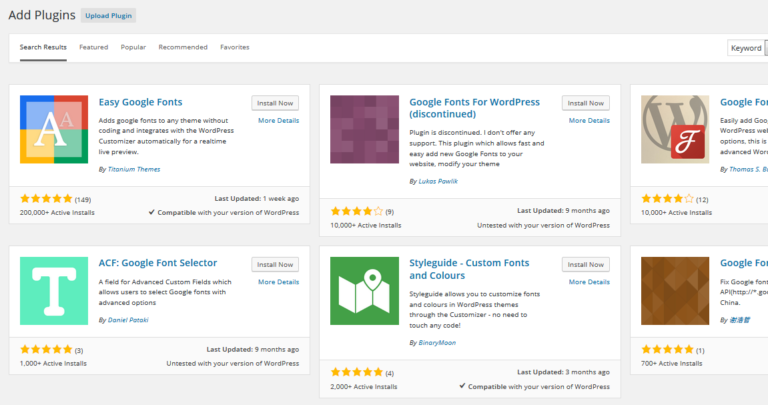
Task: Open the Favorites tab
Action: (x=235, y=47)
